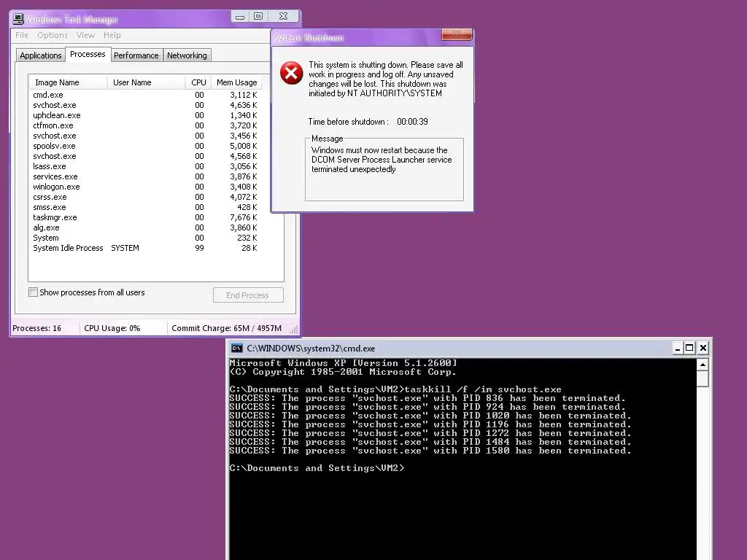Screen dimensions: 747x560
Task: Minimize the Windows Task Manager window
Action: point(240,17)
